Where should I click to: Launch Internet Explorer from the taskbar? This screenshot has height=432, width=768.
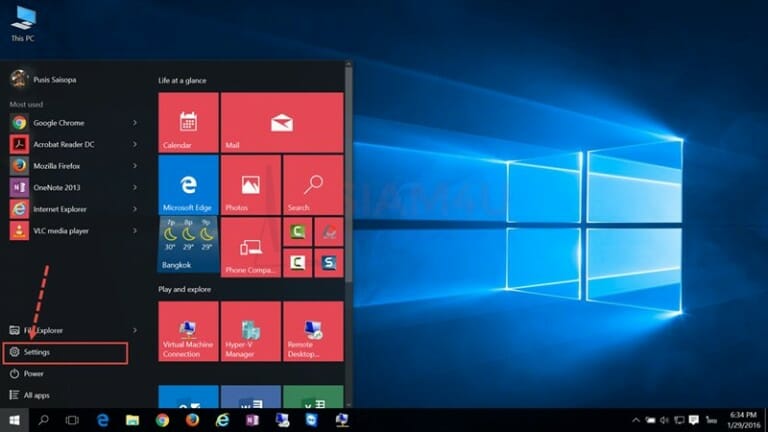[222, 420]
